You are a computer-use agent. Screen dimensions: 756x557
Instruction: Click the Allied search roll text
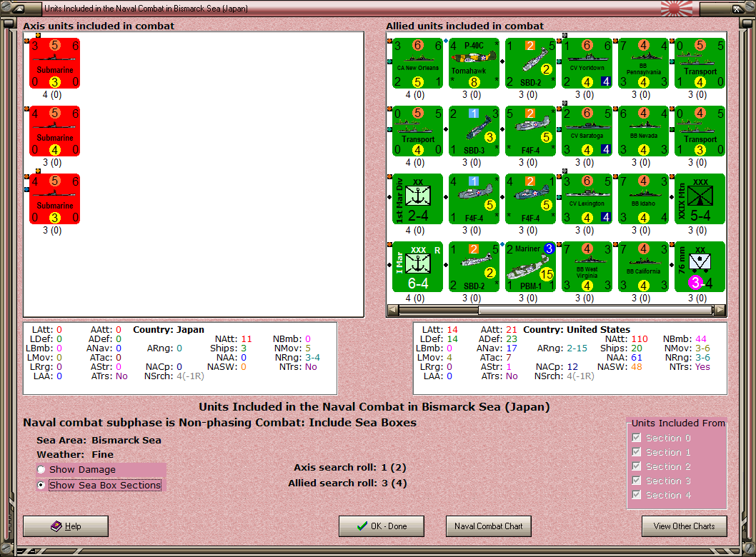click(347, 483)
